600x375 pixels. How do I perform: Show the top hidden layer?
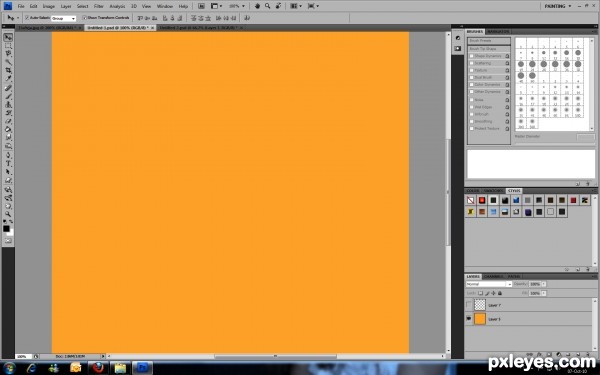tap(469, 305)
